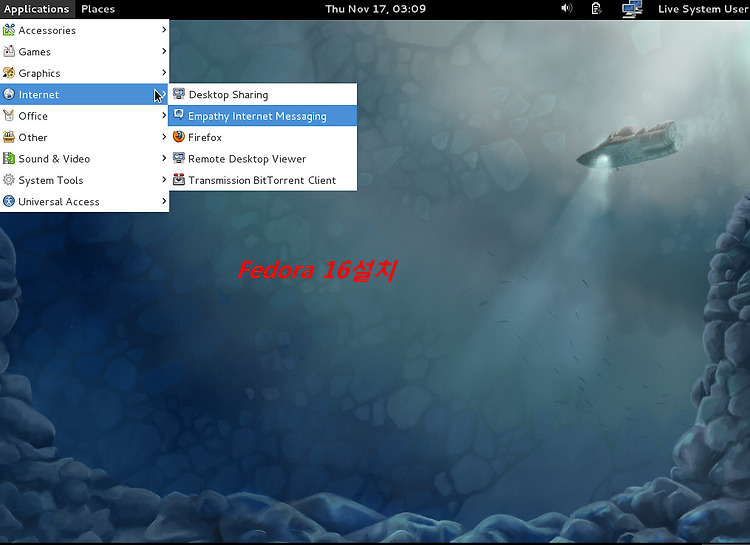This screenshot has width=750, height=545.
Task: Click the Sound & Video icon
Action: pos(9,158)
